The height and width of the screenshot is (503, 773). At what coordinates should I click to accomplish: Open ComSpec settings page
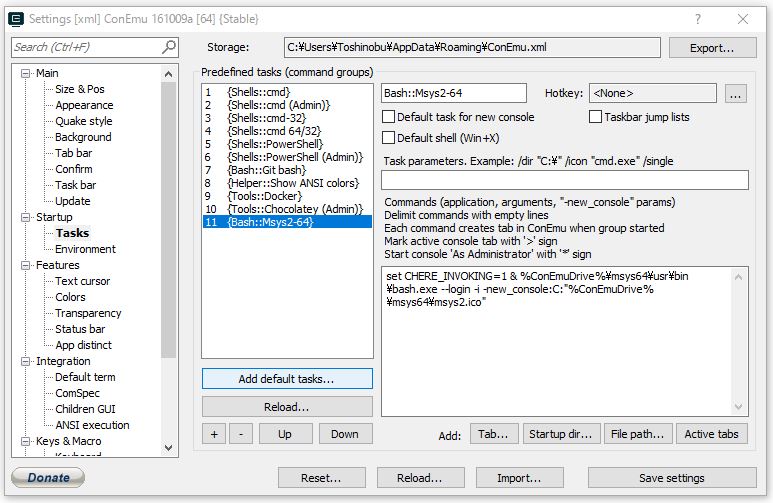click(x=77, y=394)
